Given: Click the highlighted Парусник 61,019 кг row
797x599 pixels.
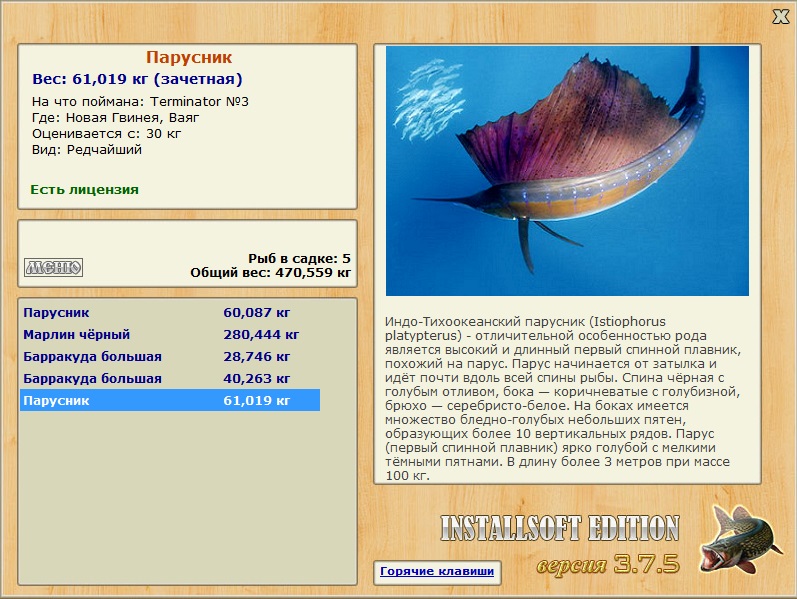Looking at the screenshot, I should coord(170,400).
